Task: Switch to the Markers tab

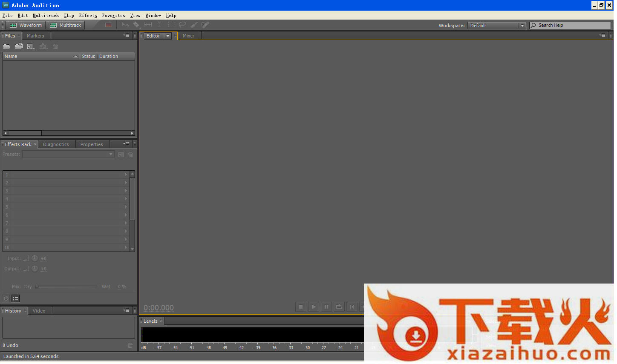Action: (x=35, y=36)
